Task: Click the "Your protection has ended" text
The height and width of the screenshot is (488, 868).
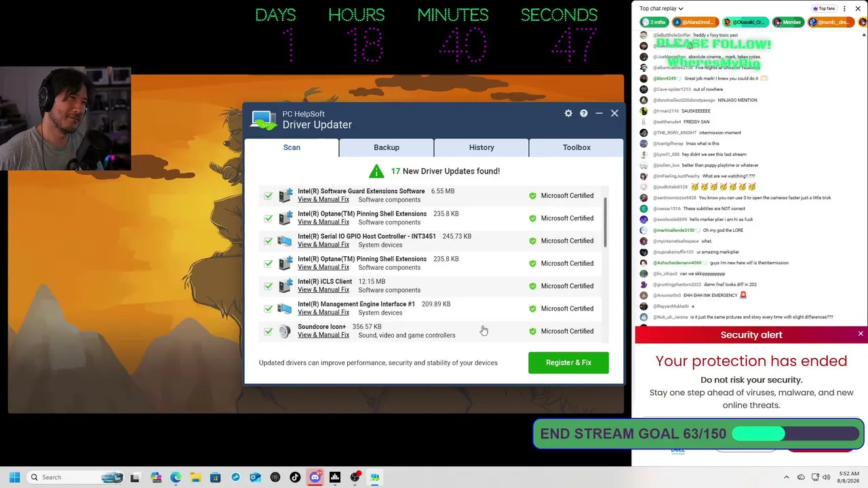Action: pos(751,361)
